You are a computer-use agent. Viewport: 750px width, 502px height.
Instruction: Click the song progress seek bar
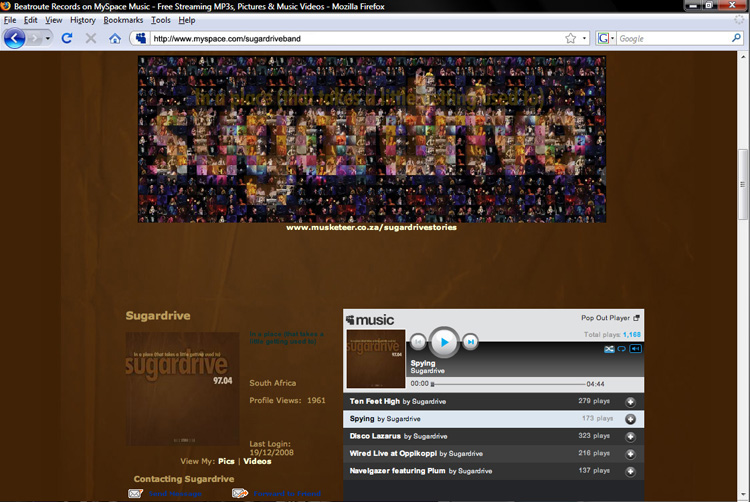508,384
